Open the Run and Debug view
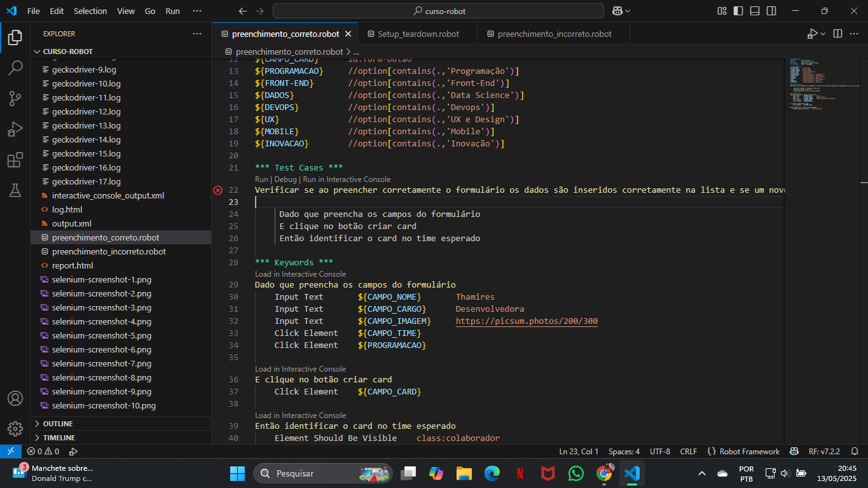 pyautogui.click(x=15, y=129)
